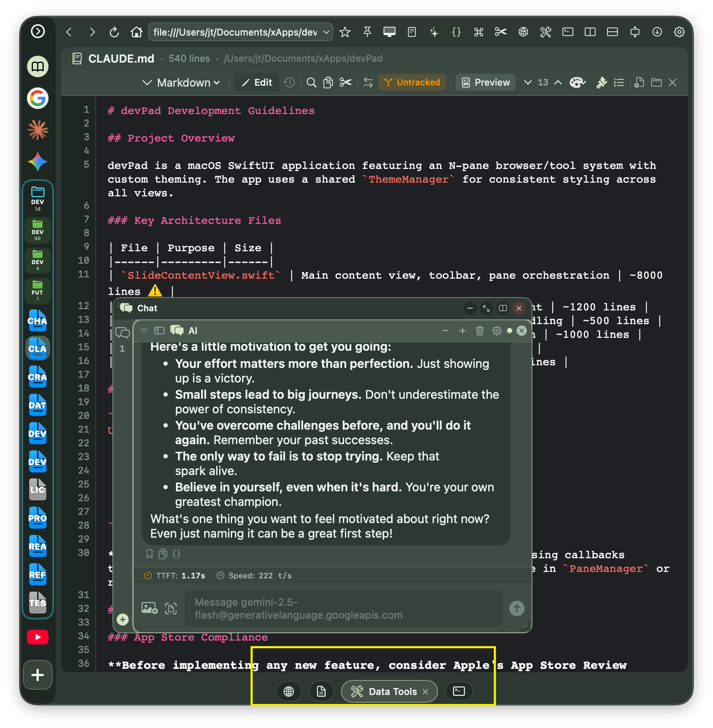Copy the AI response with the copy icon

coord(163,554)
